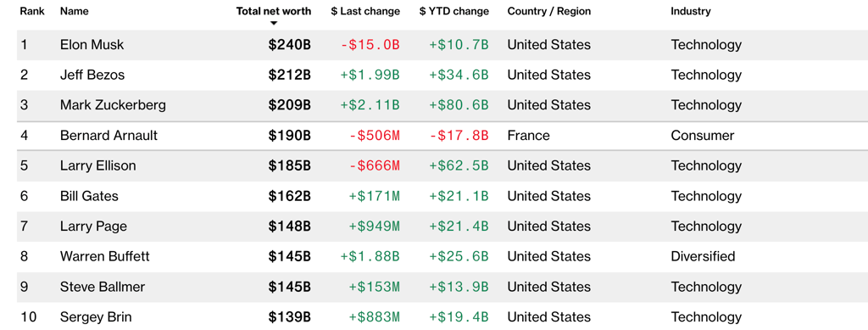Open Bill Gates's profile
The height and width of the screenshot is (330, 868).
point(89,196)
